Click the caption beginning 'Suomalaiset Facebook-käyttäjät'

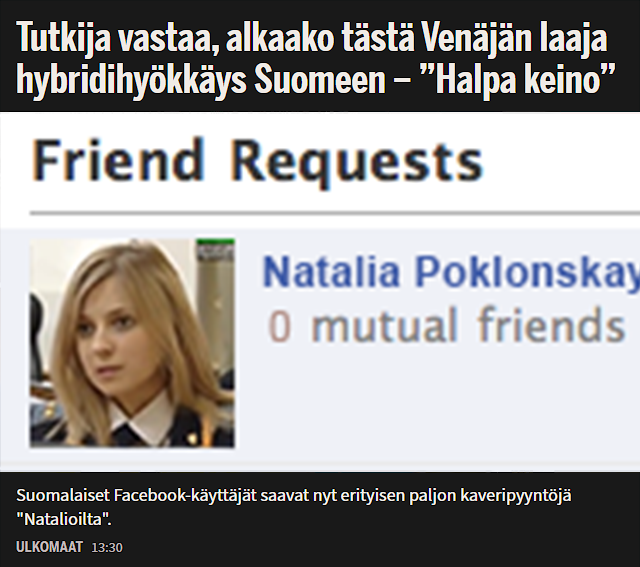(x=293, y=507)
